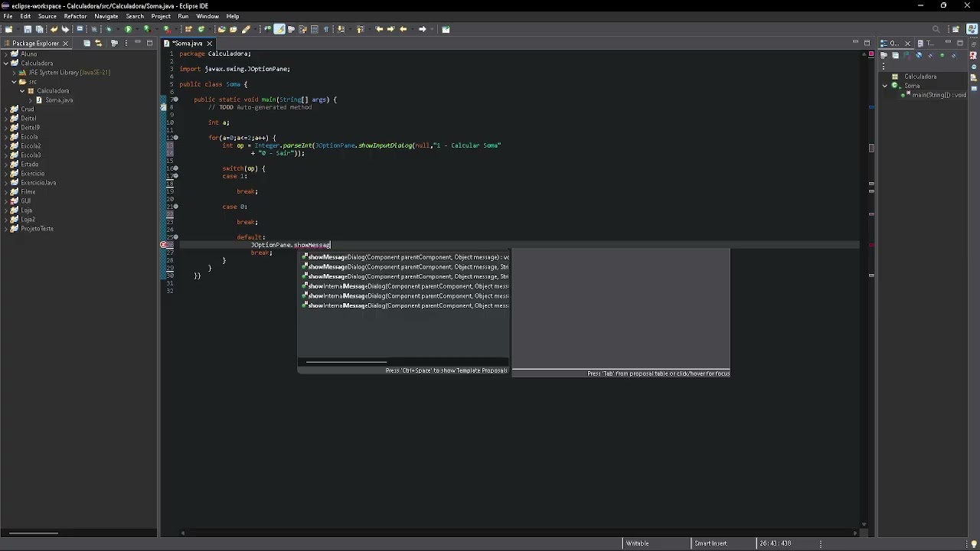Expand the JRE System Library node
This screenshot has height=551, width=980.
pos(14,73)
